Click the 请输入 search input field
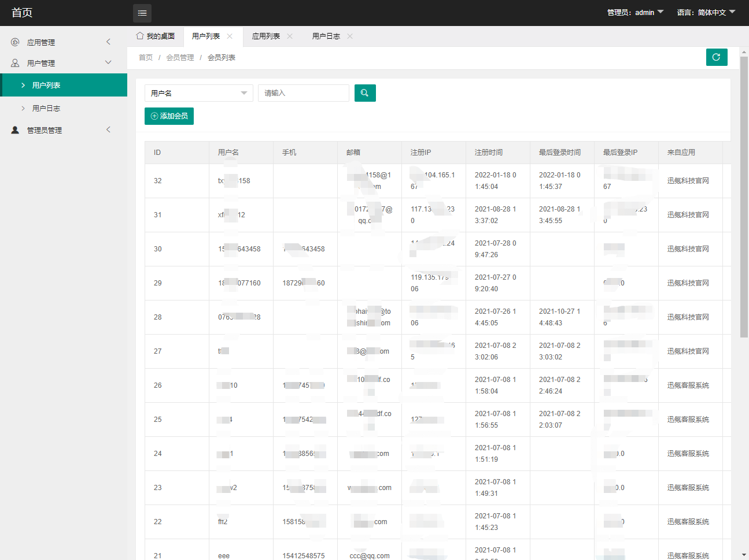 tap(303, 93)
